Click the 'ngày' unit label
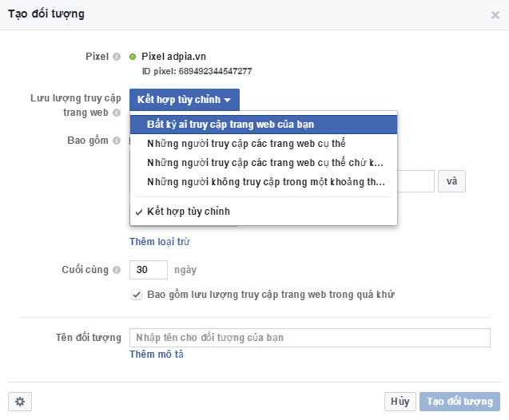The image size is (509, 420). (x=185, y=270)
